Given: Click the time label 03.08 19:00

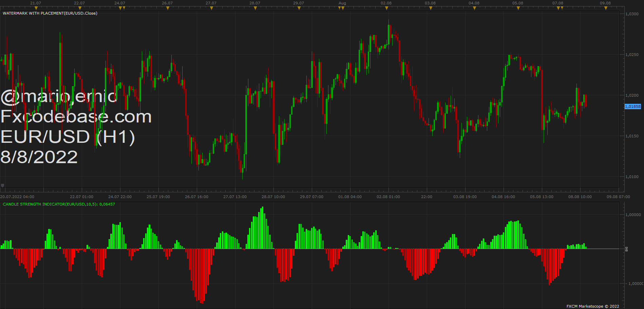Looking at the screenshot, I should click(465, 197).
